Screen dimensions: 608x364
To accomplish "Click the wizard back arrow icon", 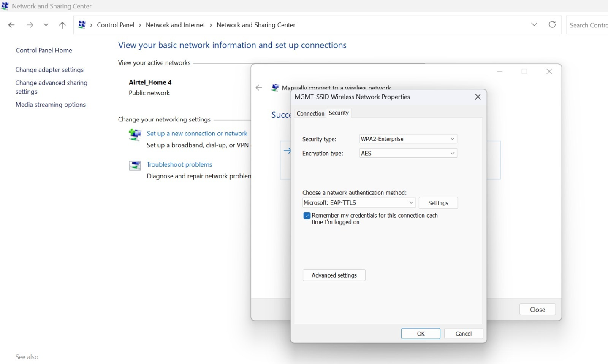I will tap(259, 88).
